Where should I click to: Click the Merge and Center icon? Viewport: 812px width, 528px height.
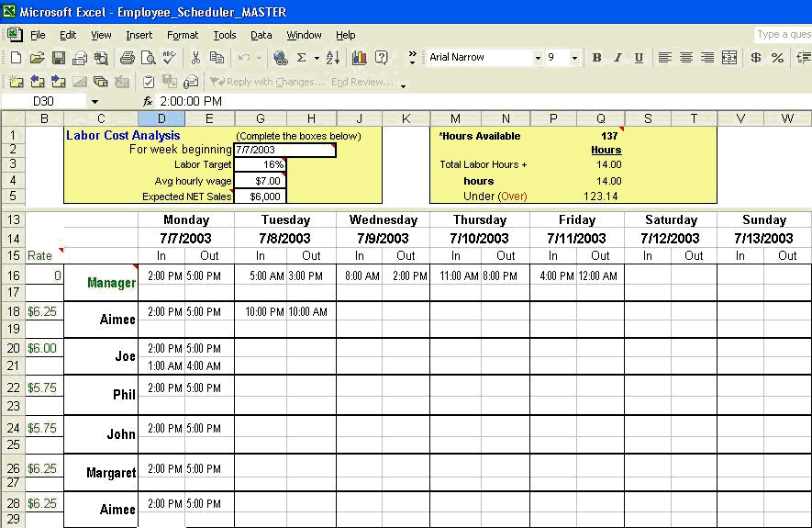pos(729,58)
